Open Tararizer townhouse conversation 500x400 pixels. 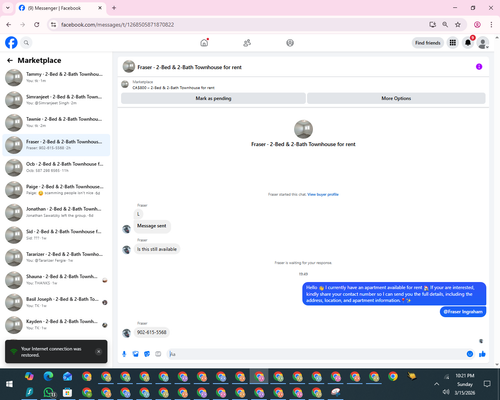pyautogui.click(x=56, y=257)
